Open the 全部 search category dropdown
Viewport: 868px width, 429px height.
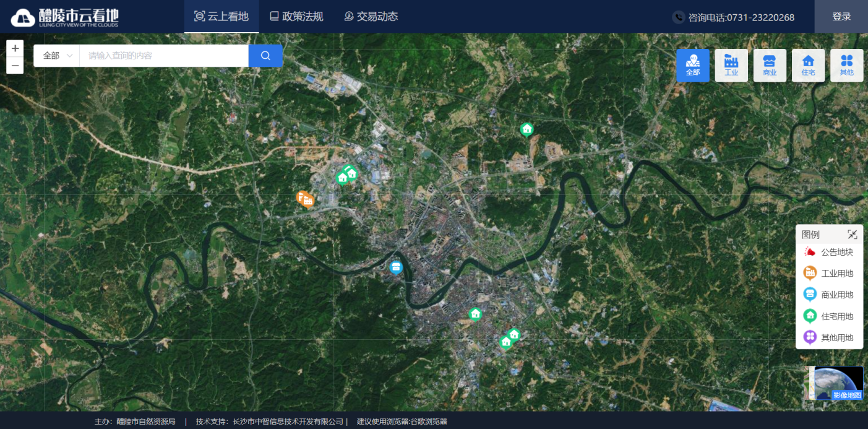coord(57,56)
